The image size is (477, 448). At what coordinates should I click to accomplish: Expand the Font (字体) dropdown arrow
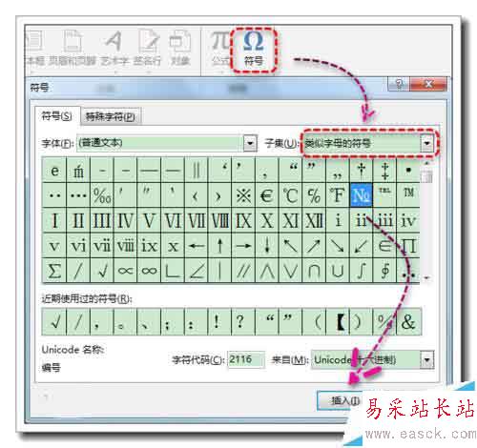point(250,143)
